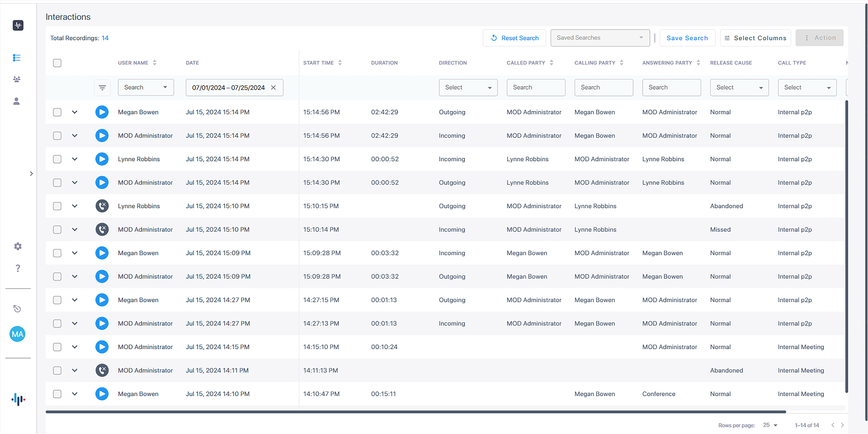Click the single user icon in sidebar
This screenshot has width=868, height=434.
point(17,101)
